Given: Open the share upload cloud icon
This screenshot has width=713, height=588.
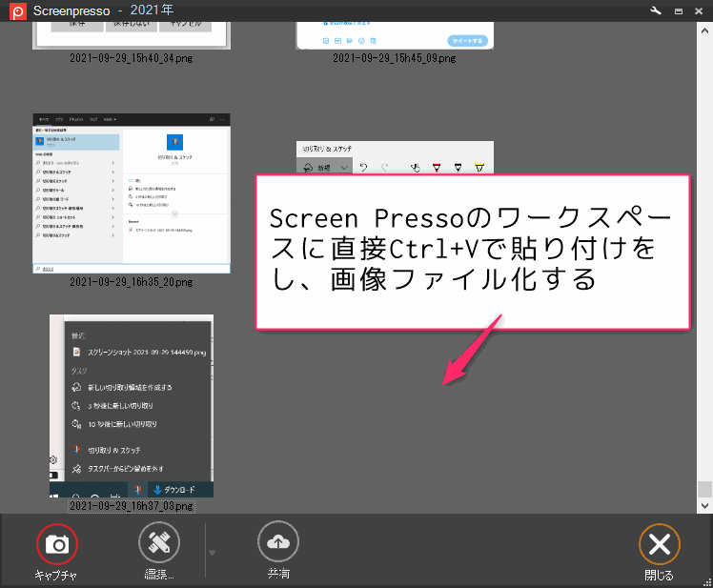Looking at the screenshot, I should (278, 542).
